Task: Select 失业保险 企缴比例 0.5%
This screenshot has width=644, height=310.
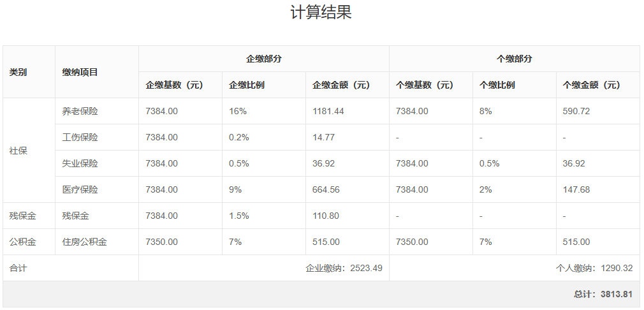Action: pyautogui.click(x=239, y=164)
